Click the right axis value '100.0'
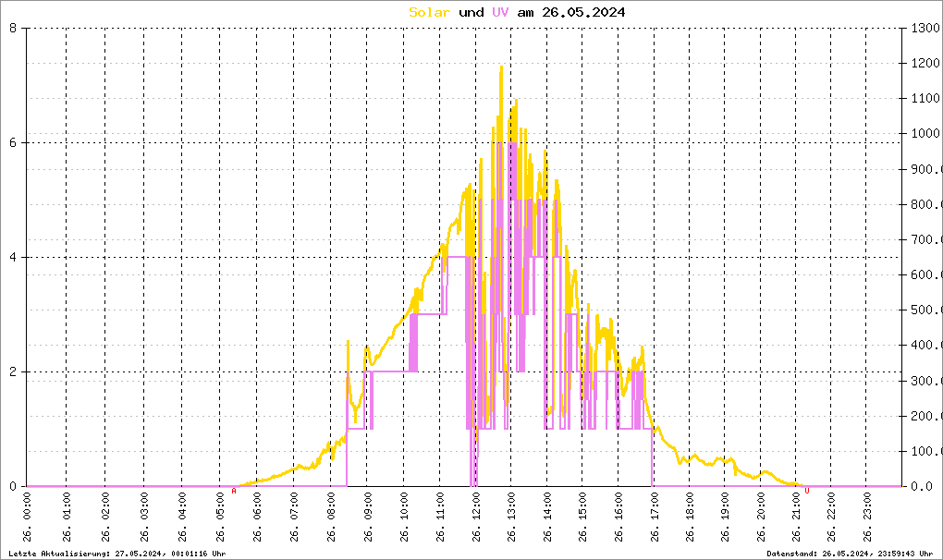The height and width of the screenshot is (560, 943). tap(926, 451)
